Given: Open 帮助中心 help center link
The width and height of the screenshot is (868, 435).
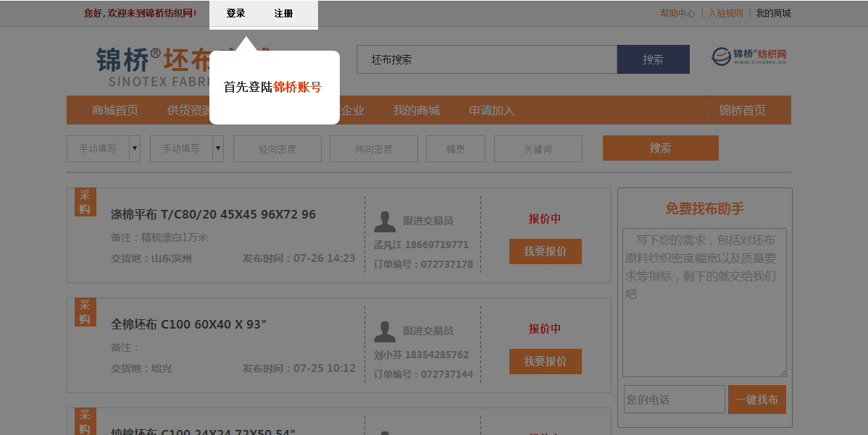Looking at the screenshot, I should tap(677, 13).
